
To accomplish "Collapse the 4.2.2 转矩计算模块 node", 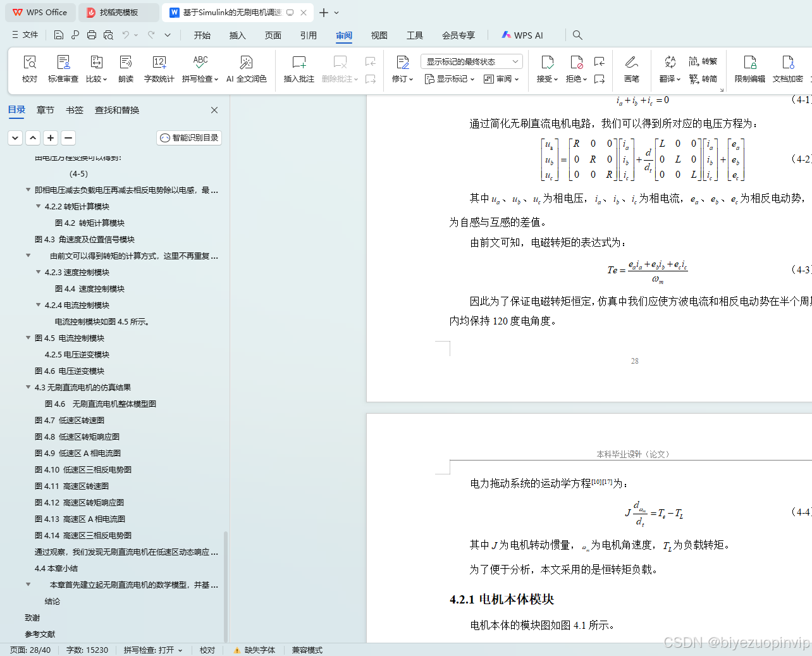I will click(38, 206).
